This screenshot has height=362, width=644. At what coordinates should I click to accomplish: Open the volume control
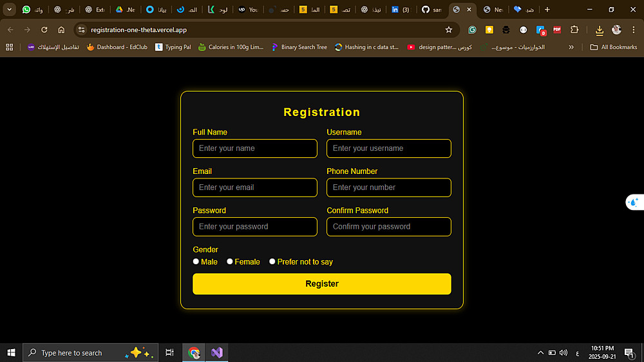(563, 352)
